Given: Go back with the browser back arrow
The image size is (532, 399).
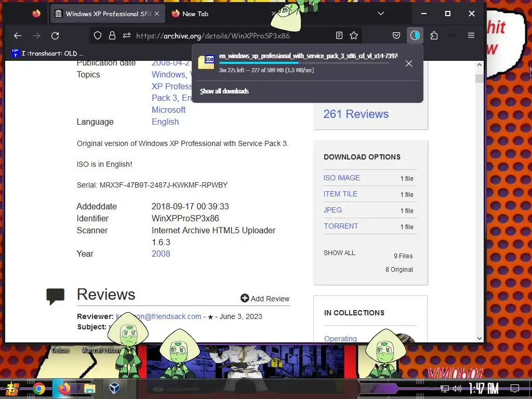Looking at the screenshot, I should pyautogui.click(x=18, y=36).
